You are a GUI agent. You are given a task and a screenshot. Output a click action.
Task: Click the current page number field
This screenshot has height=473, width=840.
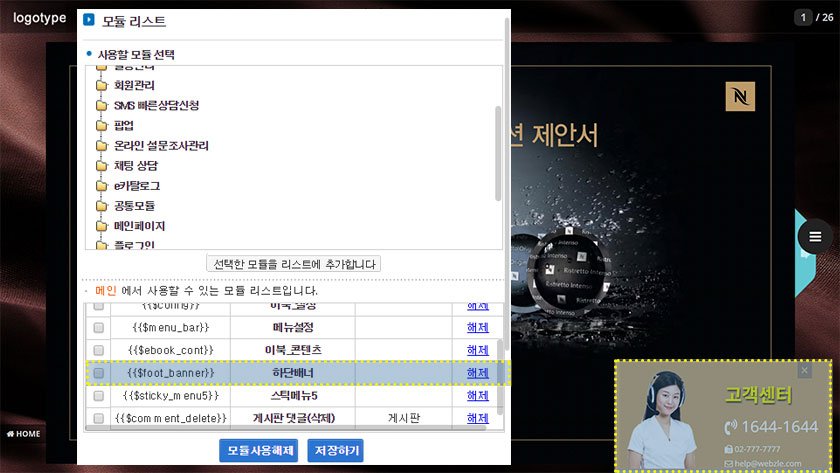pyautogui.click(x=803, y=18)
